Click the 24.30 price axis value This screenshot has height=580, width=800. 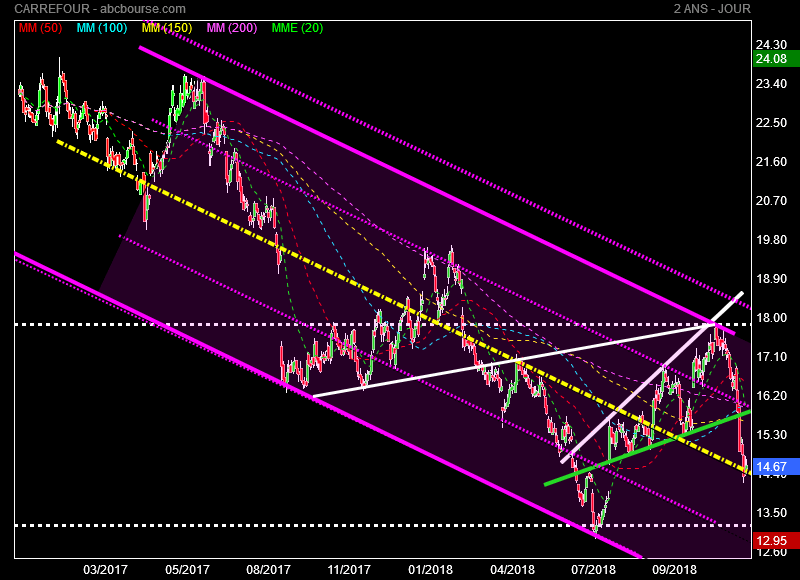tap(771, 45)
